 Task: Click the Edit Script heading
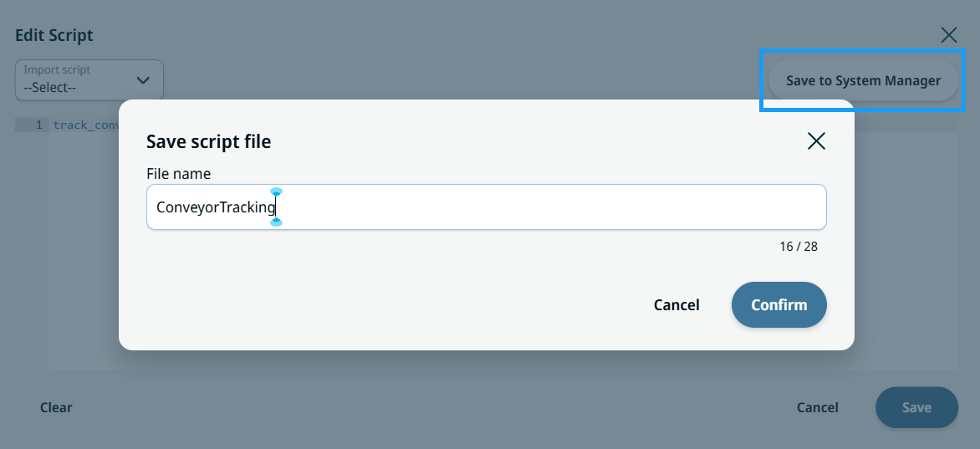(54, 35)
